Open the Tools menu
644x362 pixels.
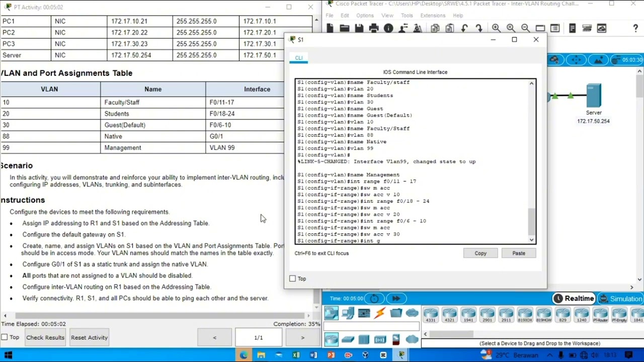(x=407, y=16)
